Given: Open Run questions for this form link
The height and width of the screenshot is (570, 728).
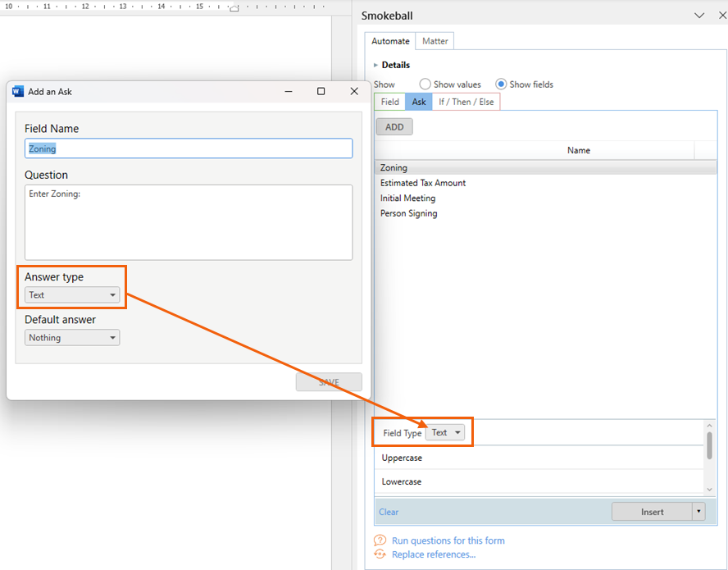Looking at the screenshot, I should pos(448,540).
